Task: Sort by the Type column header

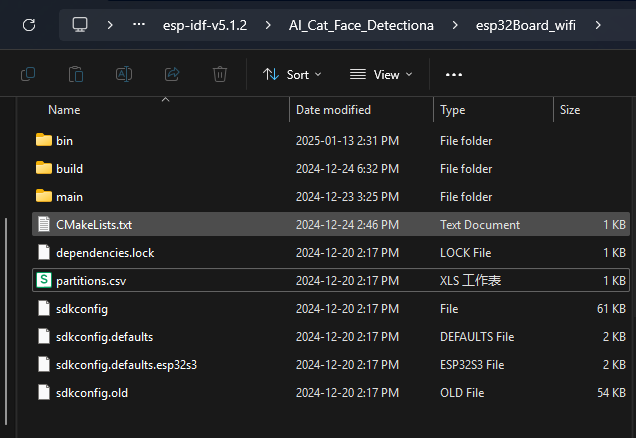Action: tap(452, 110)
